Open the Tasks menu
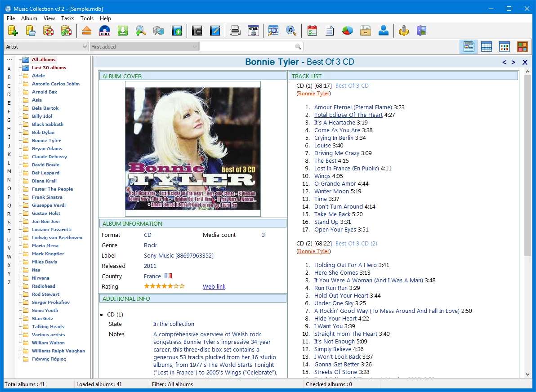The image size is (536, 392). [68, 18]
